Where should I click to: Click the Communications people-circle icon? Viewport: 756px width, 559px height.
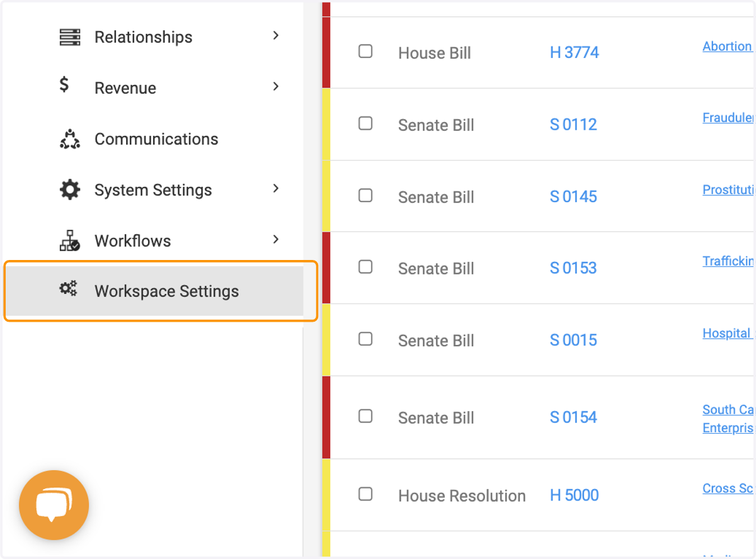pyautogui.click(x=70, y=139)
